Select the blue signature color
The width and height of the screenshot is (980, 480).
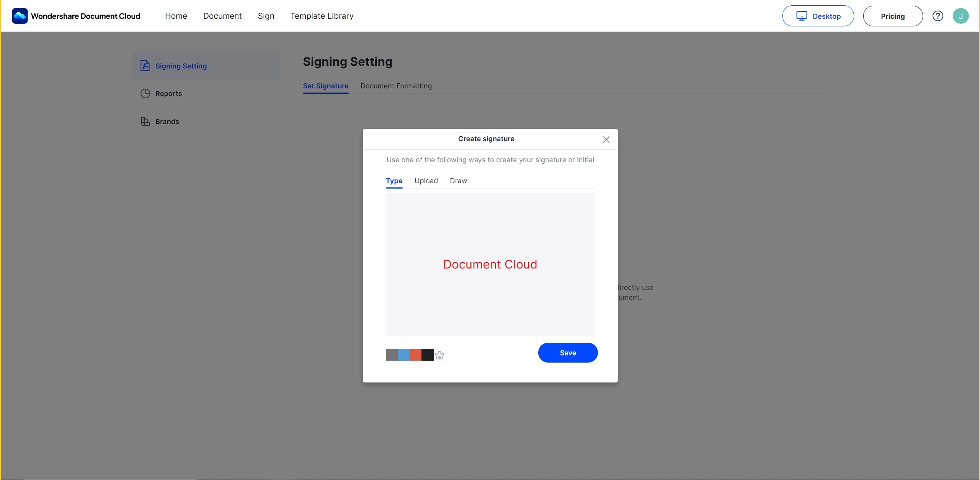tap(403, 355)
